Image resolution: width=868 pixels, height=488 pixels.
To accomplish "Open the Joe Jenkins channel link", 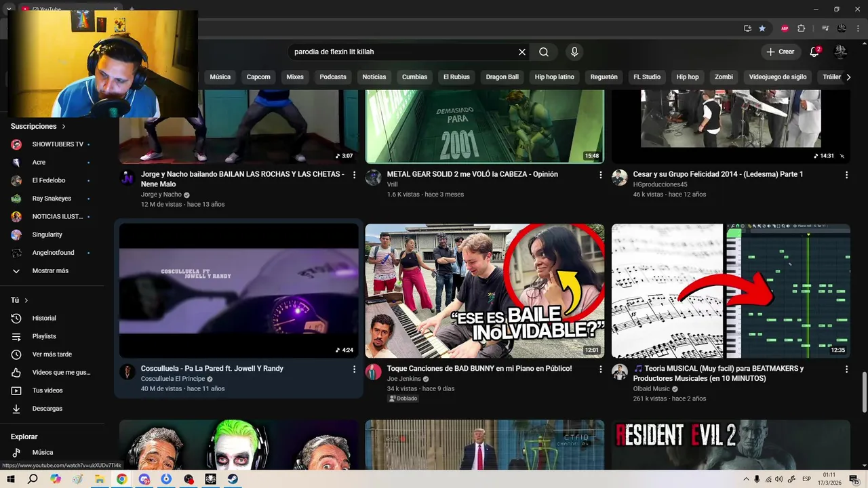I will pyautogui.click(x=404, y=380).
